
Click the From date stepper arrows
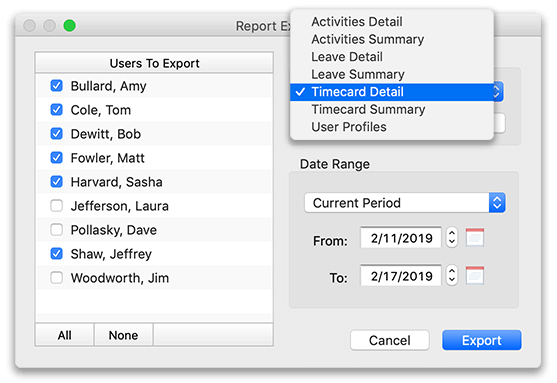(x=452, y=237)
